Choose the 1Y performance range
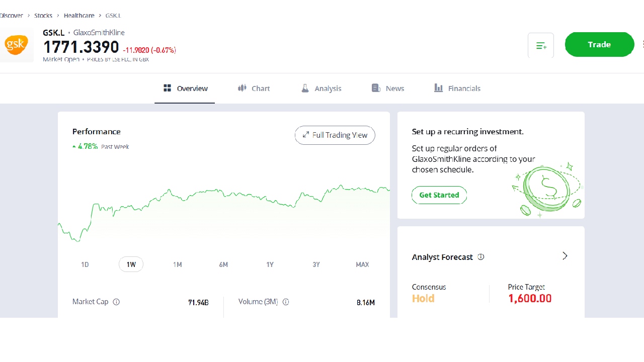 [270, 264]
